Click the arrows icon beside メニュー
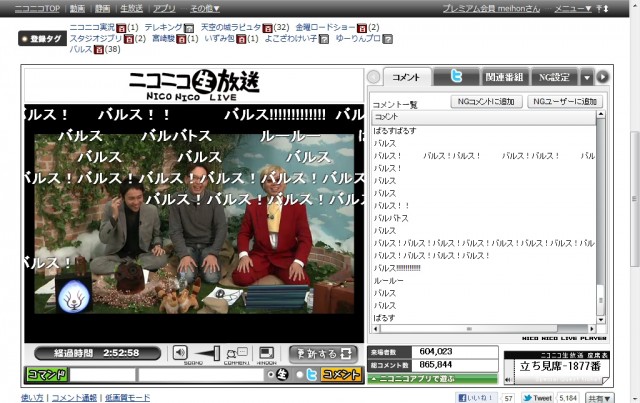640x403 pixels. (602, 9)
